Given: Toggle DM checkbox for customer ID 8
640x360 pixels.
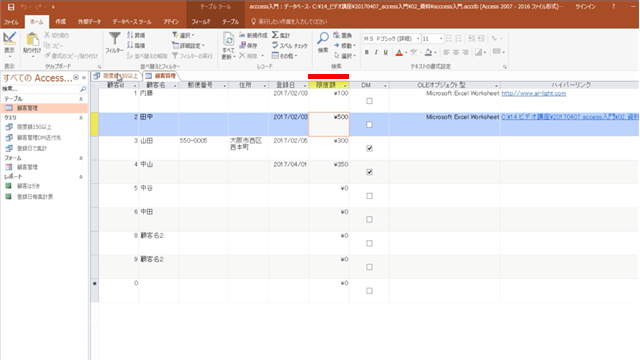Looking at the screenshot, I should 369,243.
